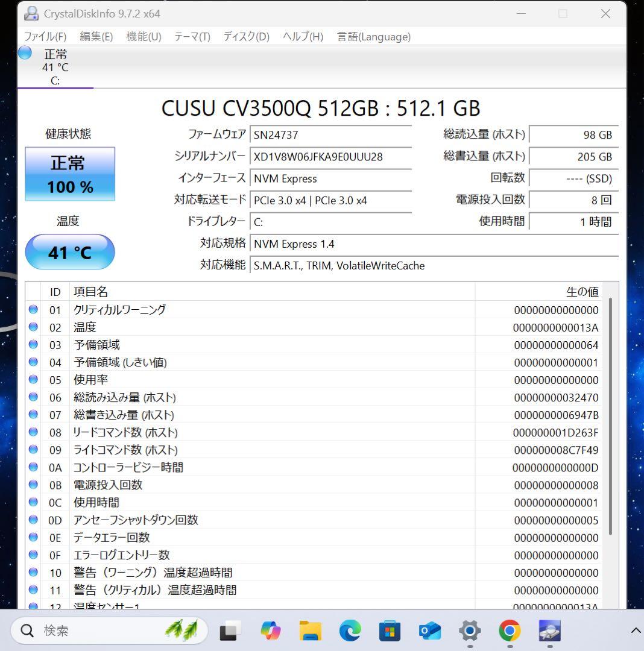Open Microsoft Store from the taskbar
The image size is (644, 651).
tap(390, 631)
